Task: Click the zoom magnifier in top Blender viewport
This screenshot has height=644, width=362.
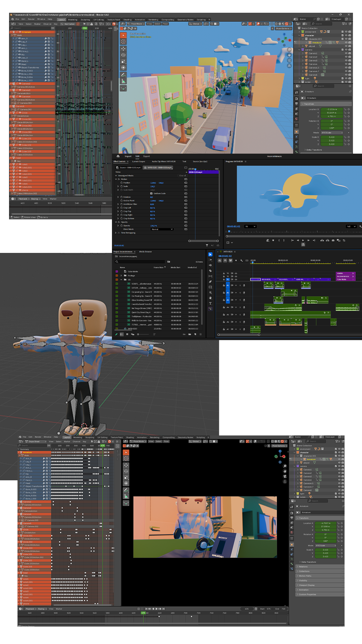Action: (289, 50)
